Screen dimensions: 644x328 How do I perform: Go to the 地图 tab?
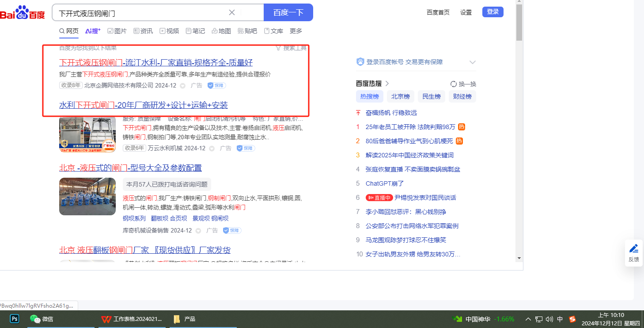pyautogui.click(x=221, y=31)
